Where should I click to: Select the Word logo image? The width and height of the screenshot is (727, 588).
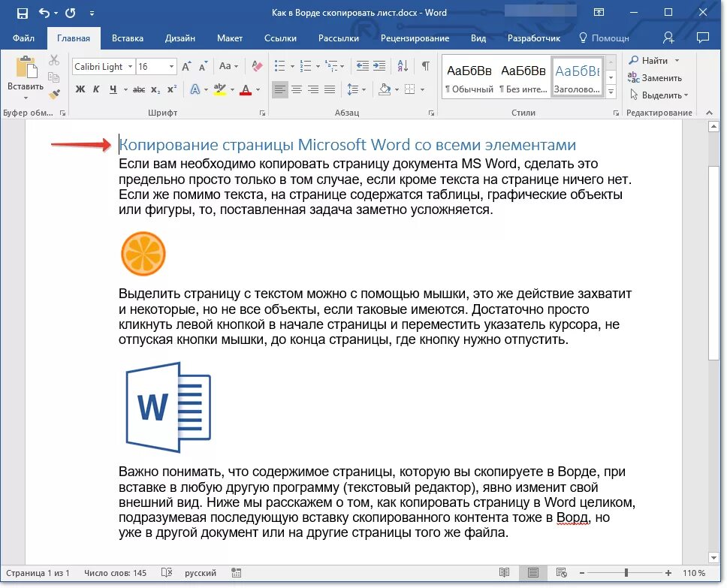168,407
